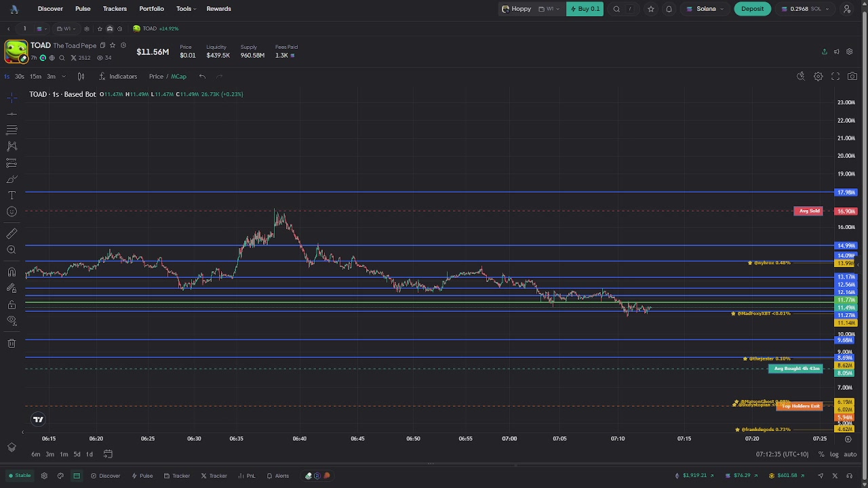
Task: Open the Tools menu dropdown
Action: pos(186,9)
